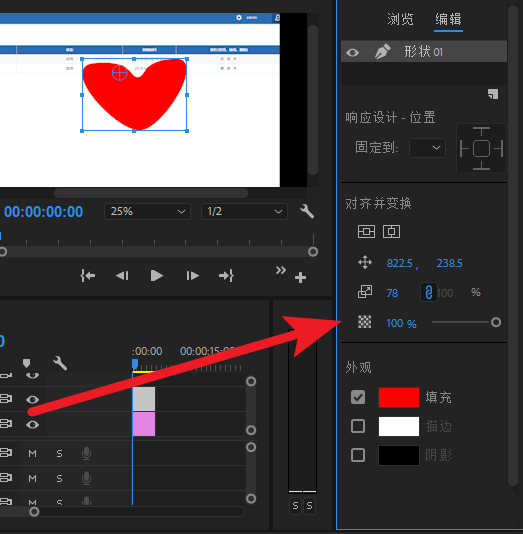Open the 1/2 playback resolution dropdown
Screen dimensions: 523x534
(244, 211)
